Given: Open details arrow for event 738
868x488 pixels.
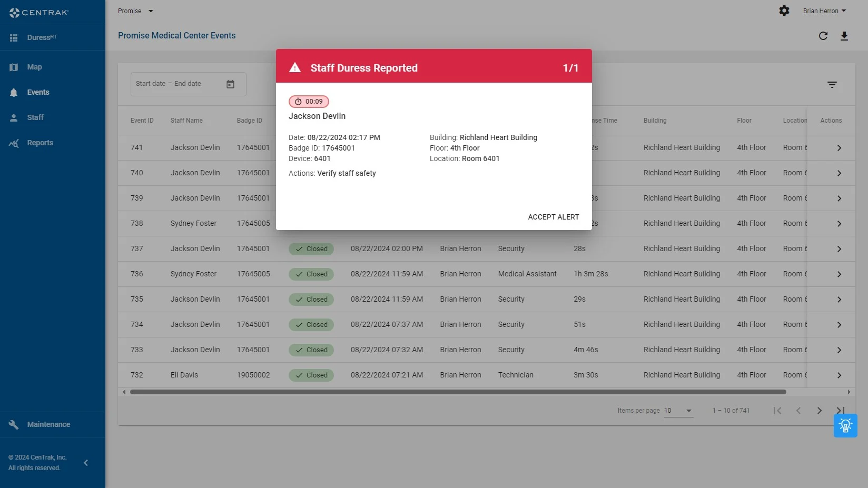Looking at the screenshot, I should pyautogui.click(x=839, y=224).
